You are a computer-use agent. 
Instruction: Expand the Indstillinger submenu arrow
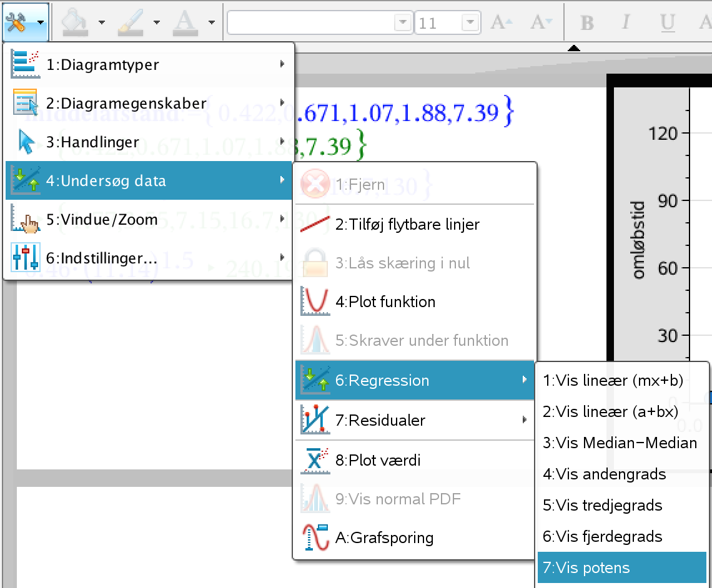coord(282,257)
